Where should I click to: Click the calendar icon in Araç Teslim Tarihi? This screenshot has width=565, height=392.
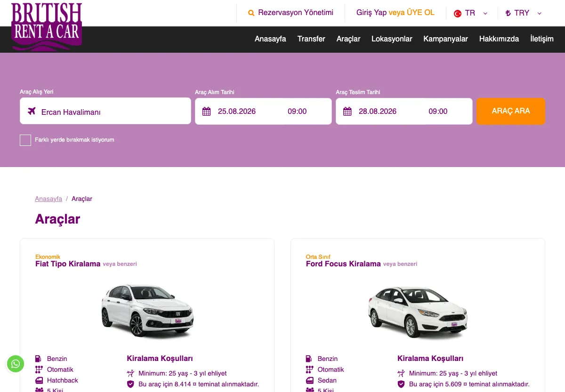347,112
